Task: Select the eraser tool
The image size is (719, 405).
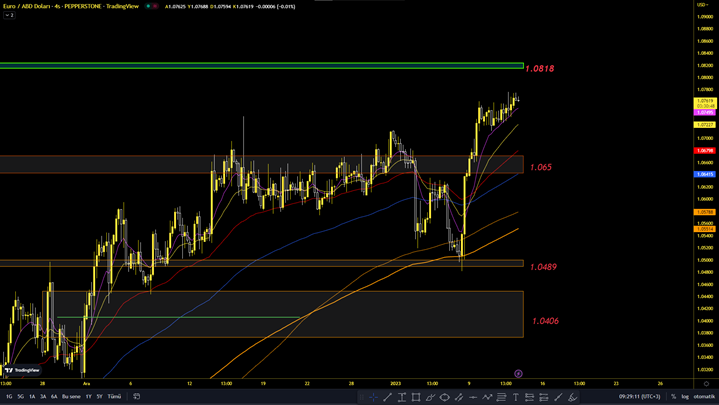Action: pyautogui.click(x=572, y=397)
